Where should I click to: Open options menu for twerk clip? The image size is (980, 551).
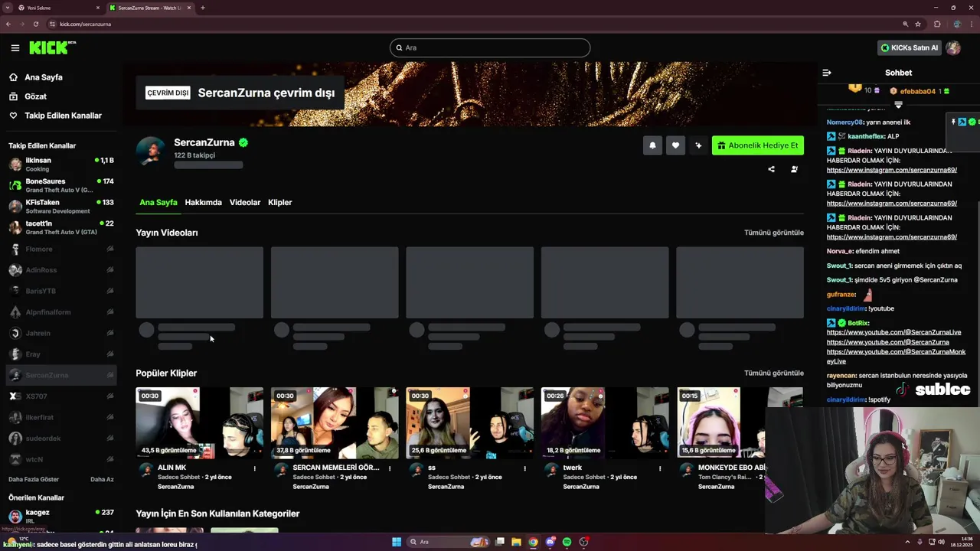pyautogui.click(x=660, y=468)
